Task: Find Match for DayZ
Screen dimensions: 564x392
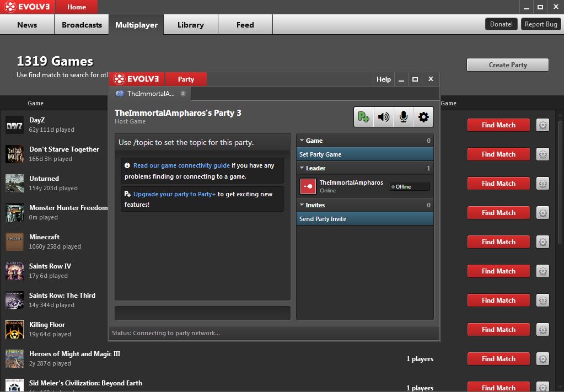Action: coord(498,125)
